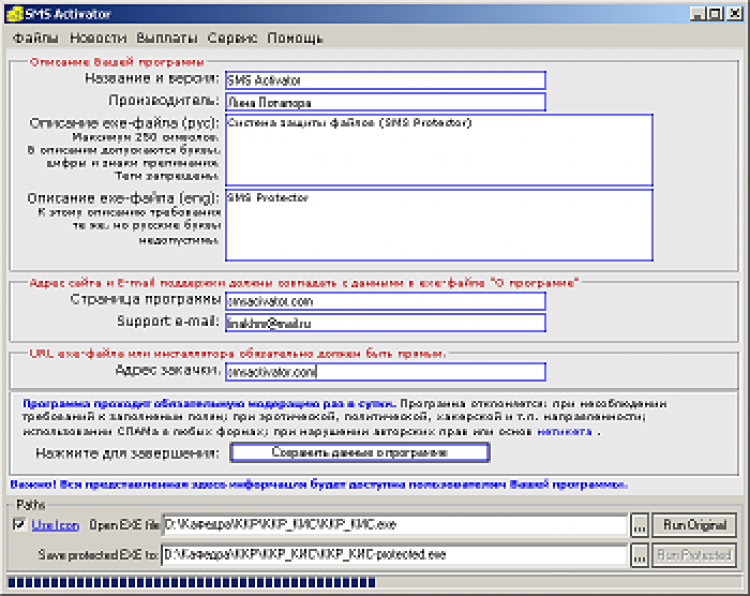Viewport: 750px width, 596px height.
Task: Focus the Адрес закачки field
Action: click(386, 372)
